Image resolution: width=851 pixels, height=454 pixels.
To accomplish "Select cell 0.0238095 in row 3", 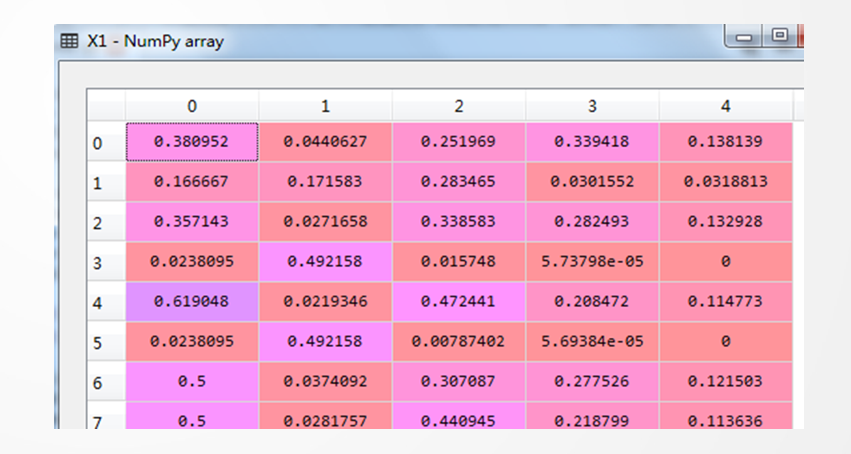I will [x=192, y=262].
